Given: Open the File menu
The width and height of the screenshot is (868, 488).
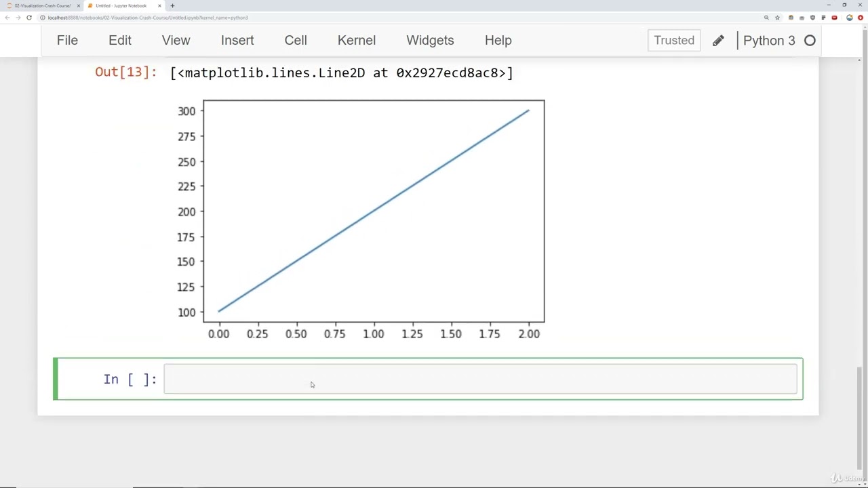Looking at the screenshot, I should (67, 40).
